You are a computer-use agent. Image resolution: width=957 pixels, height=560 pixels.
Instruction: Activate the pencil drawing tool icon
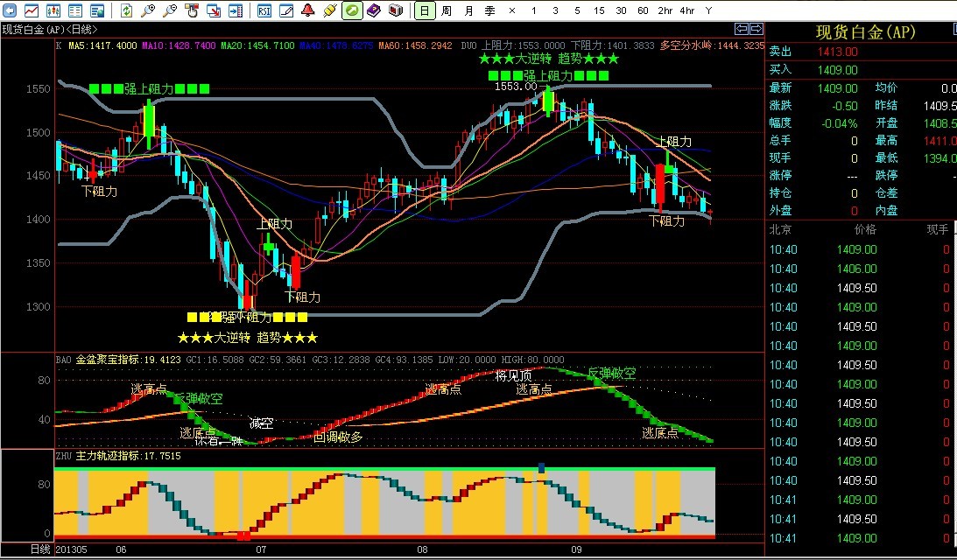pyautogui.click(x=286, y=10)
